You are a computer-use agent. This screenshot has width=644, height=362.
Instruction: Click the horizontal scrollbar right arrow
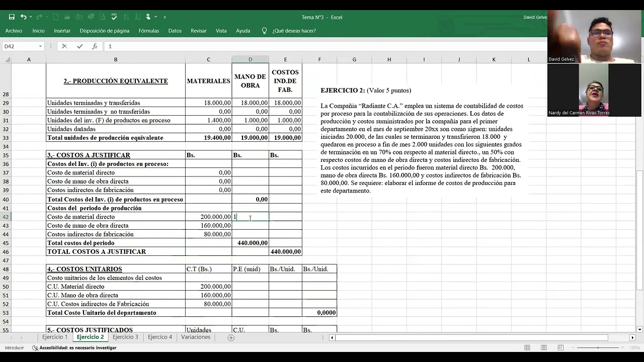coord(632,337)
